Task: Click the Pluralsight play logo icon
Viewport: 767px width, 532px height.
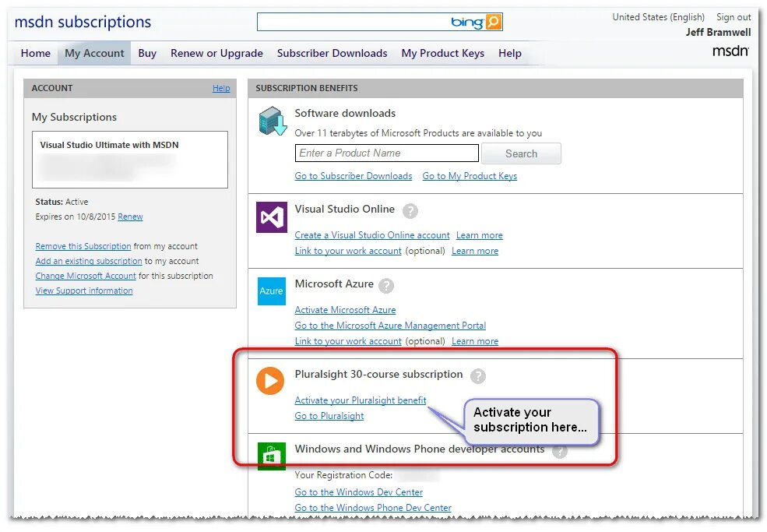Action: (270, 380)
